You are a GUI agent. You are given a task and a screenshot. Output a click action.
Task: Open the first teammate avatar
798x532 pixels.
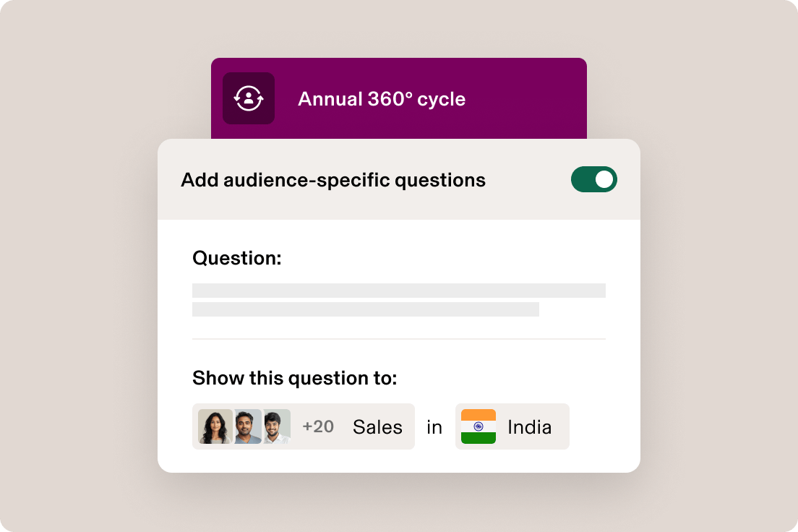click(x=215, y=426)
